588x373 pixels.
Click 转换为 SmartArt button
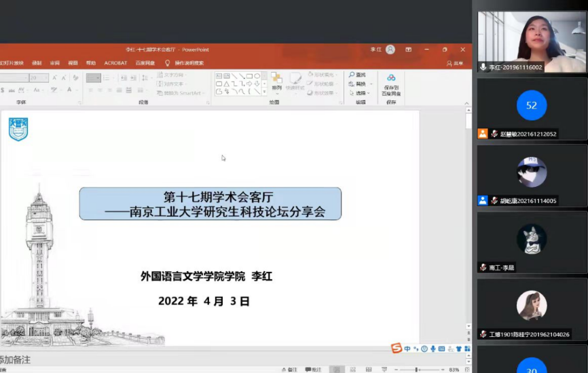pos(181,92)
